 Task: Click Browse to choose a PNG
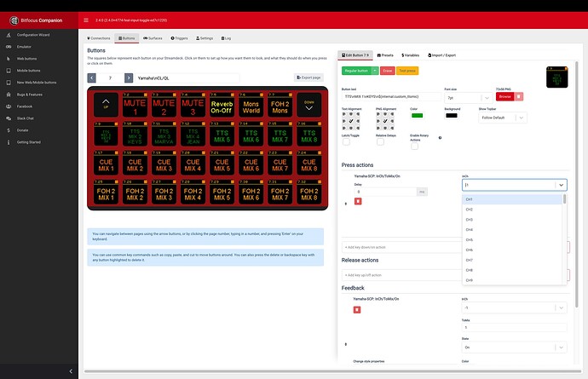coord(504,97)
